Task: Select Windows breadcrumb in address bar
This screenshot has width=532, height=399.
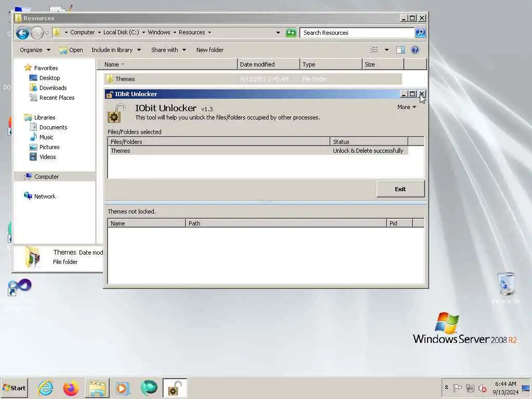Action: click(159, 32)
